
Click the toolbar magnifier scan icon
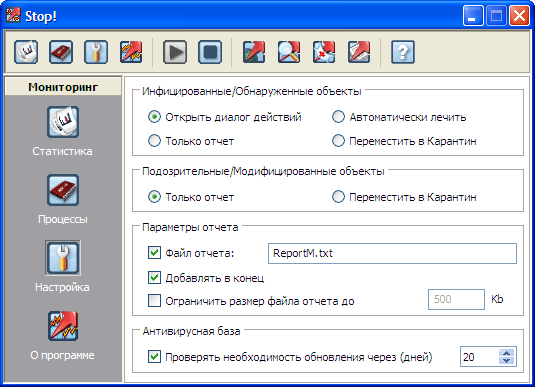click(289, 52)
